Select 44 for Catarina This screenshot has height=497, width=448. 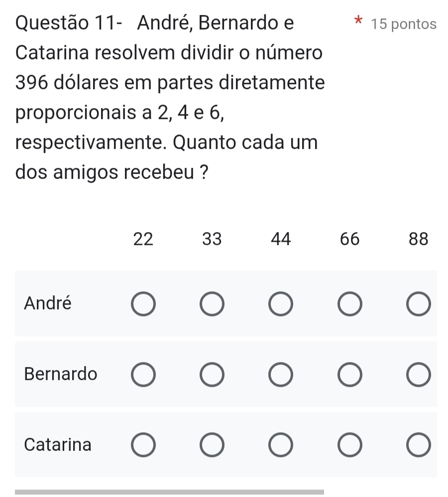click(x=280, y=446)
